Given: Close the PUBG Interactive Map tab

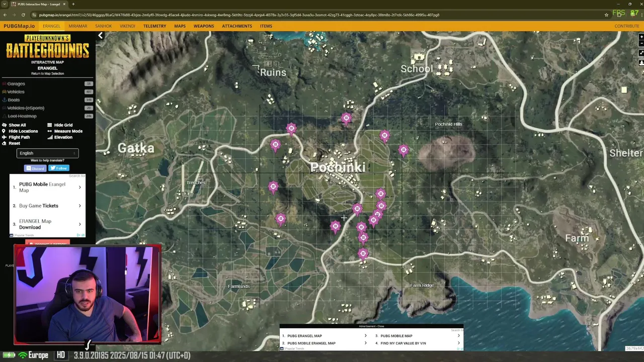Looking at the screenshot, I should [65, 4].
